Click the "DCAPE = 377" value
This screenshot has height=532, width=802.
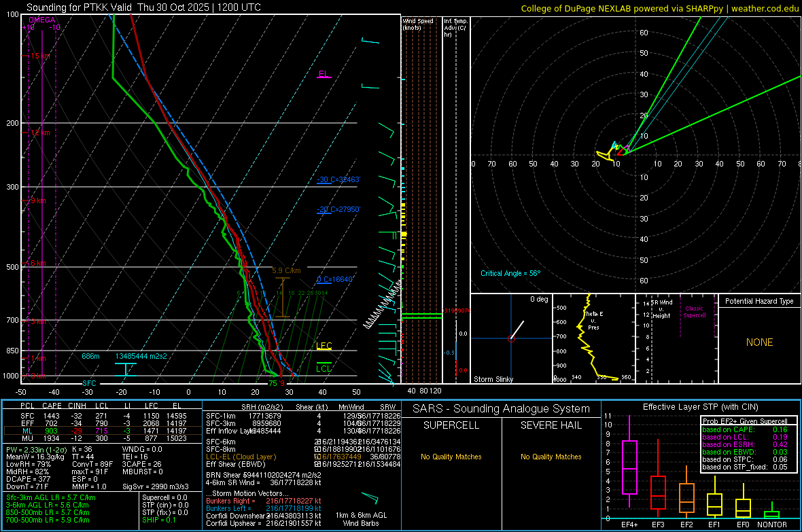click(28, 479)
